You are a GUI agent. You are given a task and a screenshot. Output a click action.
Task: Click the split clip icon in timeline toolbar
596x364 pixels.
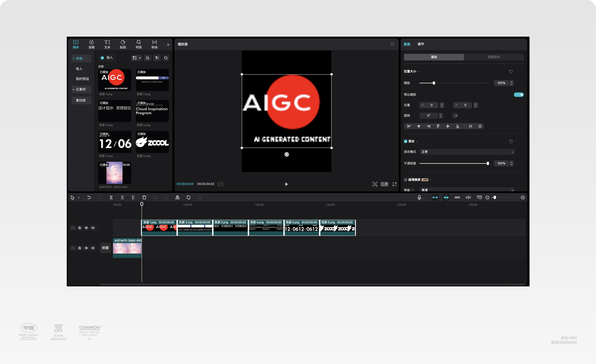(111, 197)
